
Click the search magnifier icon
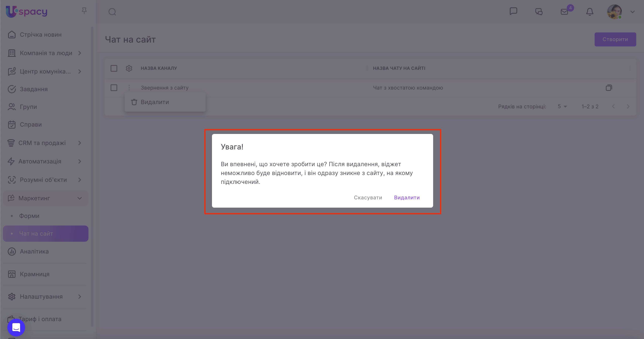coord(112,12)
